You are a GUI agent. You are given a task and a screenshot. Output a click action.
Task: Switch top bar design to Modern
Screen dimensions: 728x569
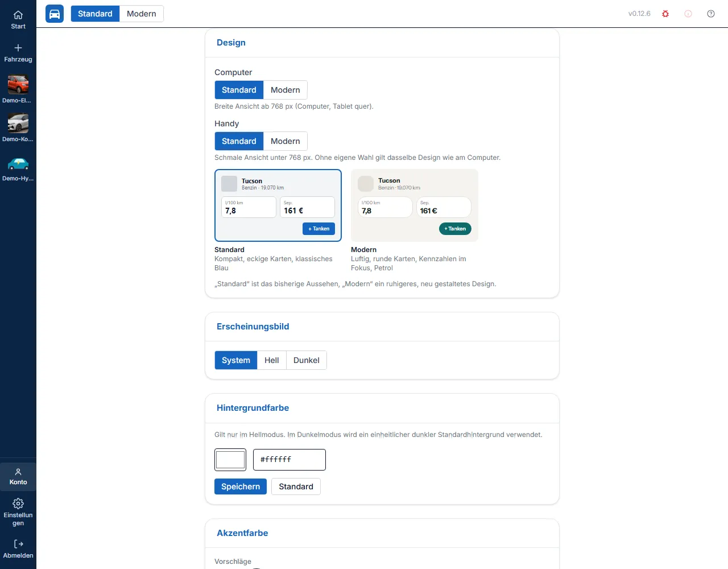tap(142, 14)
